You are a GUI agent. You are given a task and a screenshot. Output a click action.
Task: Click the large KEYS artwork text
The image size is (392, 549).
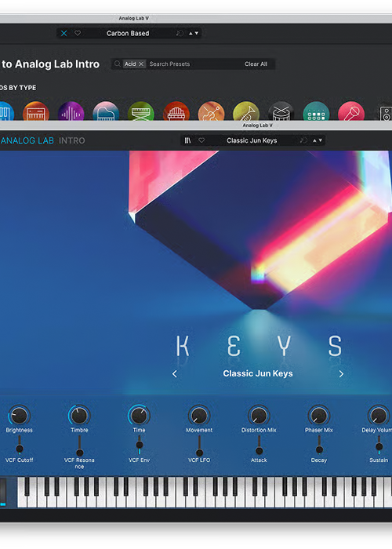tap(258, 346)
